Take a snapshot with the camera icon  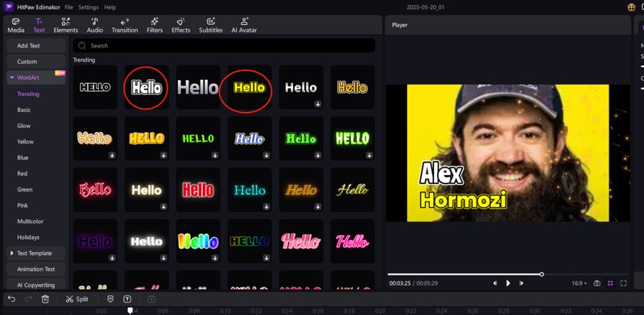(x=597, y=284)
